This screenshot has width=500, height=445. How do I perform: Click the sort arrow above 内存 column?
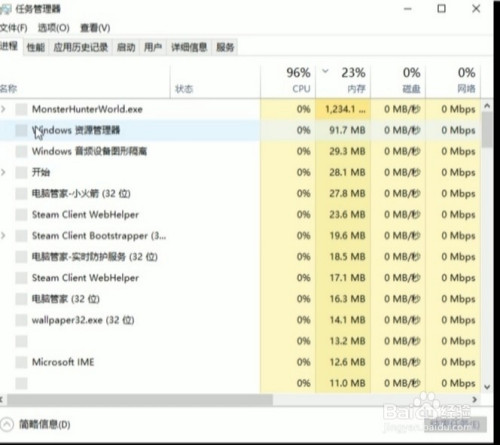click(x=325, y=71)
